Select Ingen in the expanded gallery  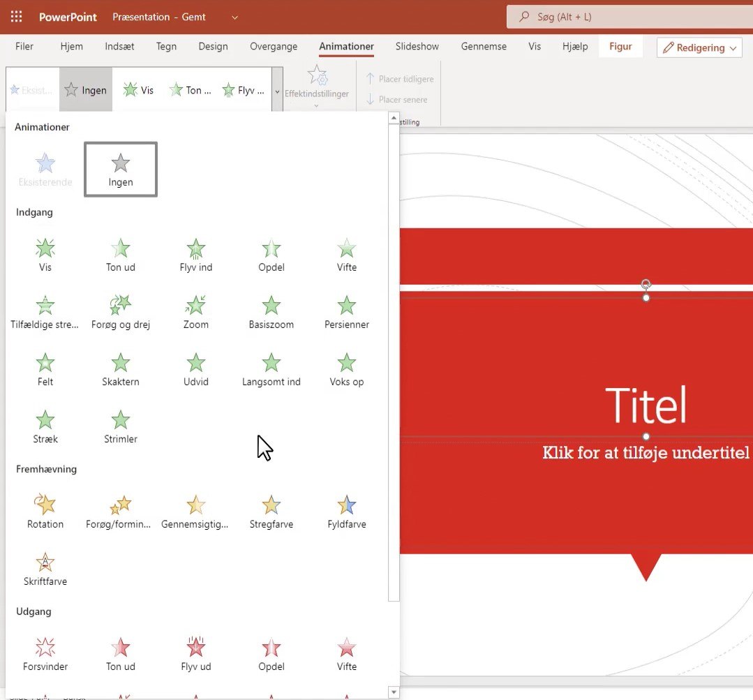(x=121, y=170)
